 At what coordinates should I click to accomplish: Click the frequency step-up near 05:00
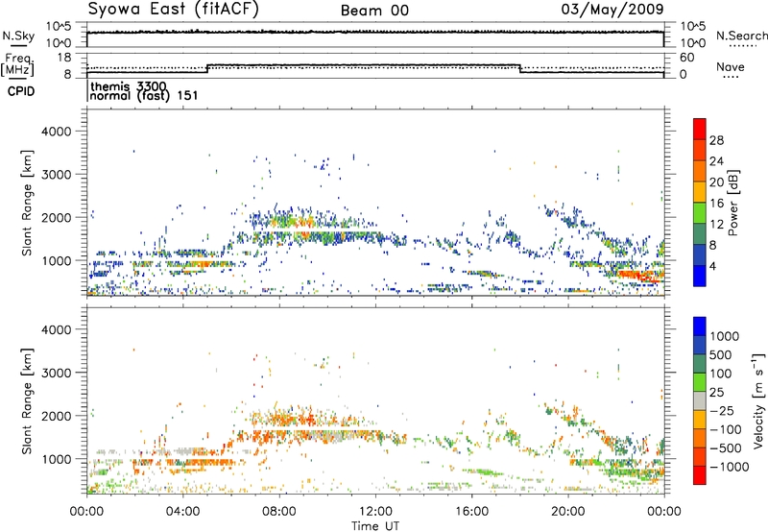click(207, 68)
